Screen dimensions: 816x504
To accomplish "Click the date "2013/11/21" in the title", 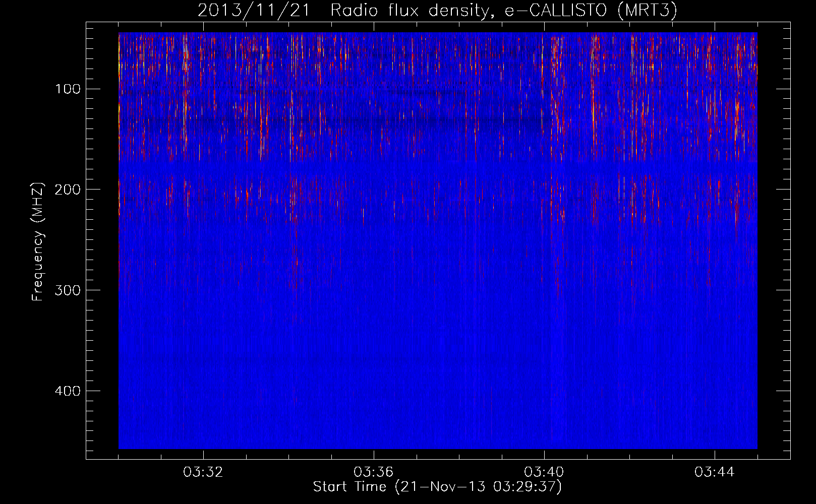I will click(254, 10).
